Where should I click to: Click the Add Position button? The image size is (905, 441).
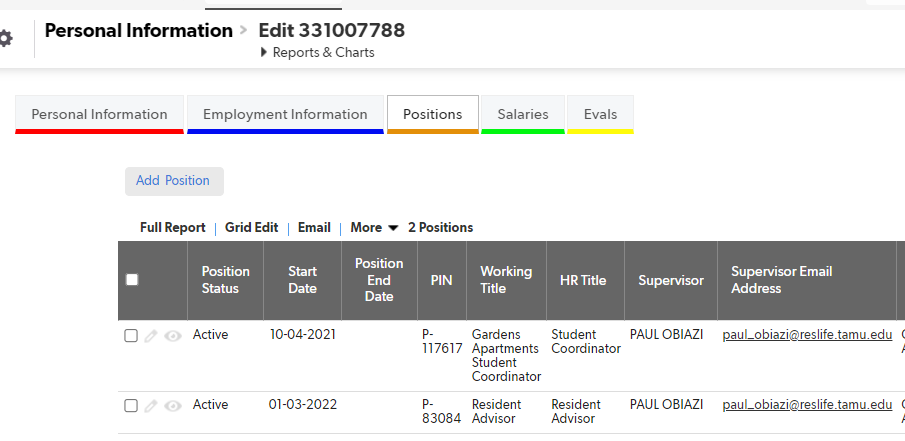(174, 181)
